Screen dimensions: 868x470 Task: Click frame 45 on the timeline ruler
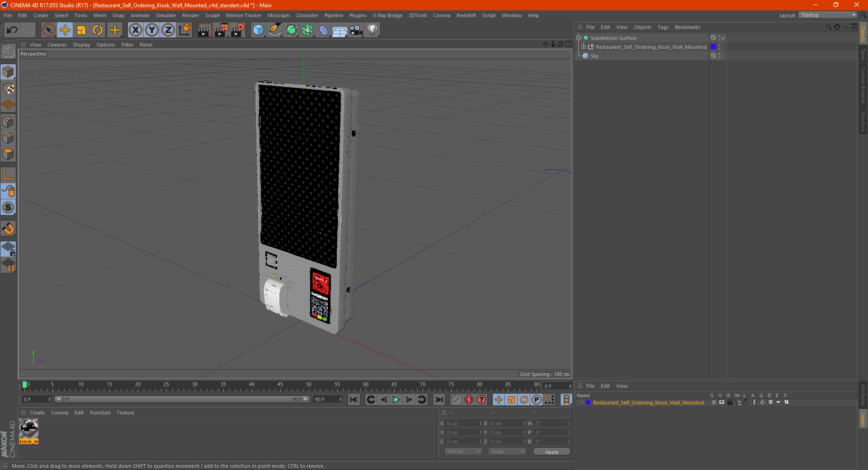[x=280, y=385]
